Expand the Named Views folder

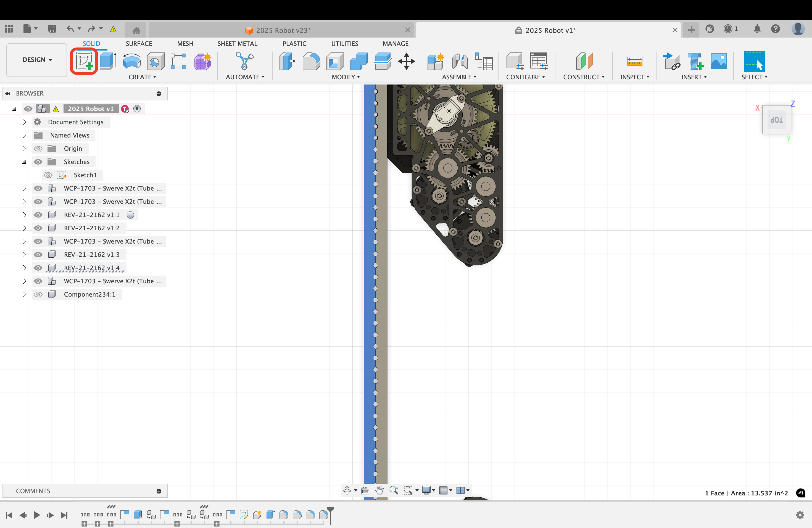[24, 135]
